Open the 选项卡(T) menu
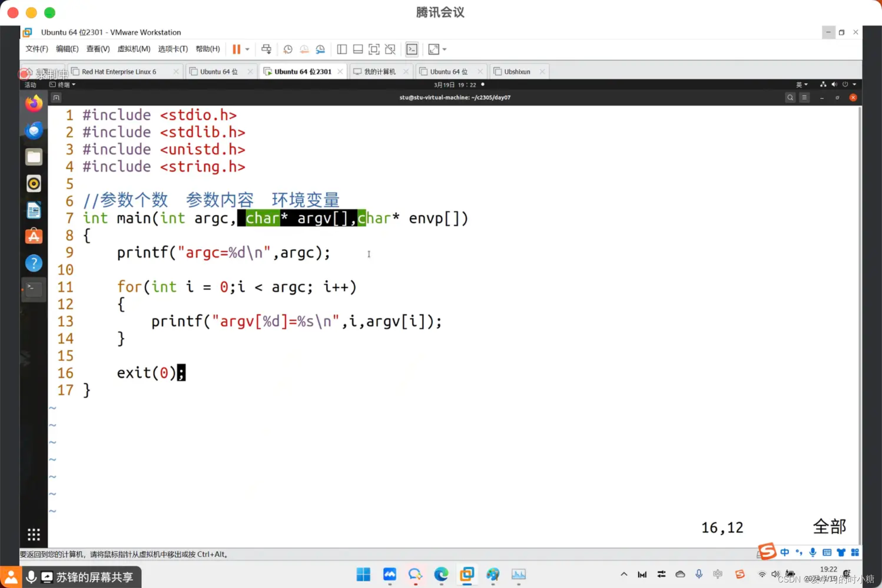Screen dimensions: 882x588 pos(173,49)
